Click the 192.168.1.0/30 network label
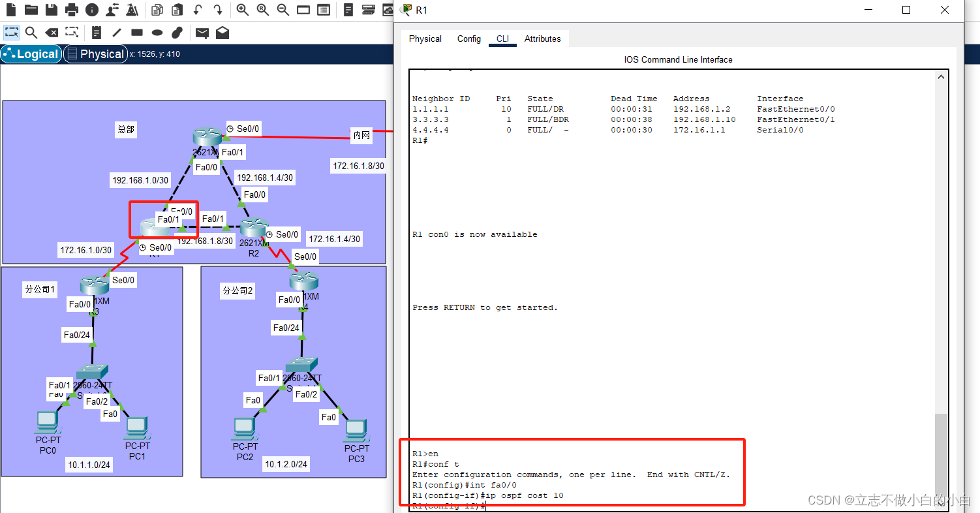This screenshot has width=980, height=513. [140, 180]
